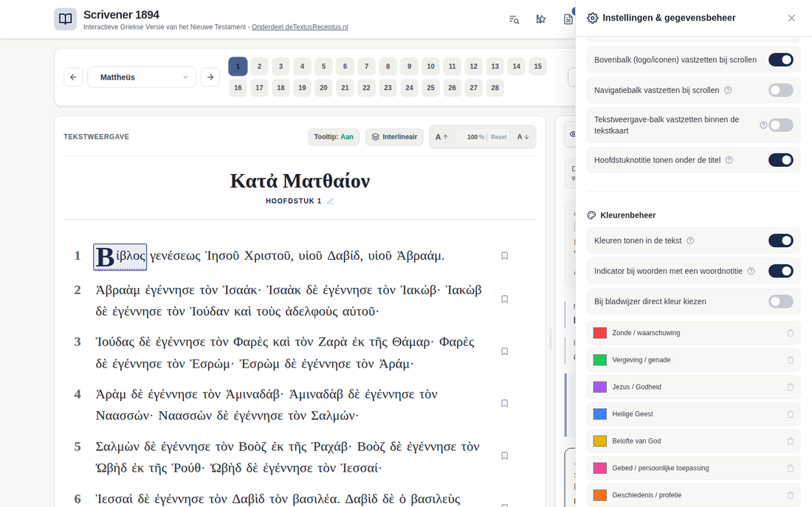Go to the previous book with the left arrow

pos(73,77)
